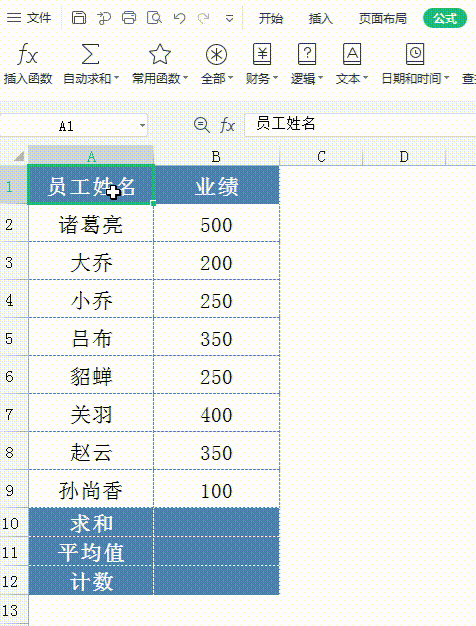
Task: Expand the 自动求和 dropdown arrow
Action: (117, 78)
